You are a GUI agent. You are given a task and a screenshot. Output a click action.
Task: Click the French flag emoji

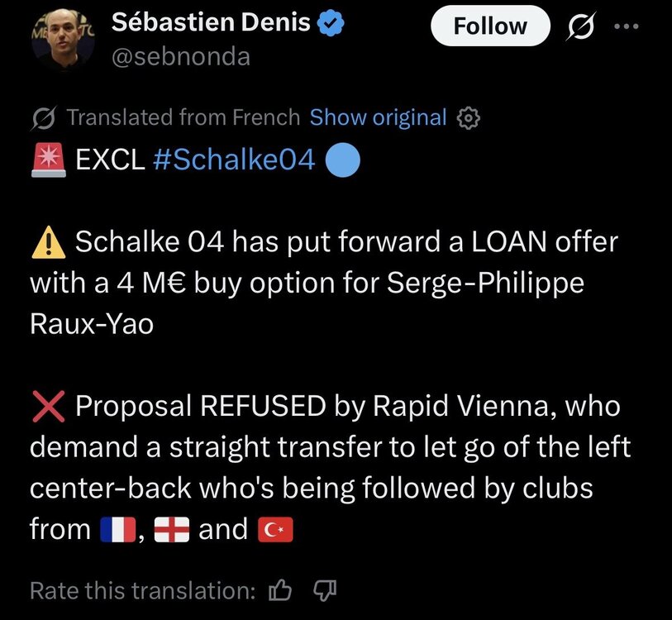pyautogui.click(x=118, y=530)
